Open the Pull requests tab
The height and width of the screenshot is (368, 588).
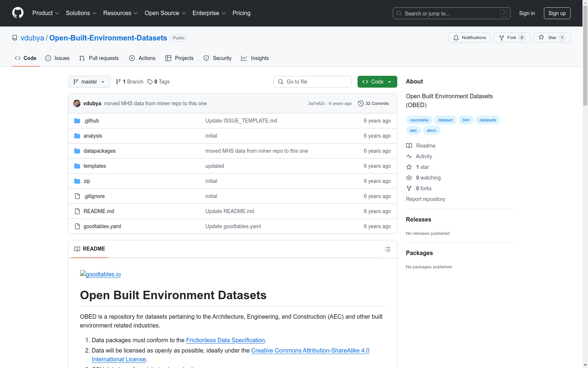(99, 58)
